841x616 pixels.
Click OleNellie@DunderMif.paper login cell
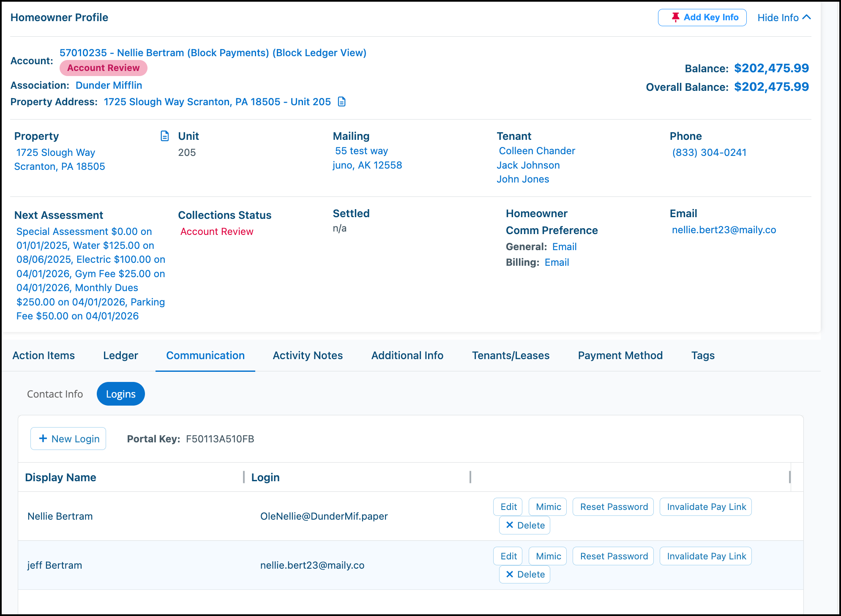pos(324,516)
